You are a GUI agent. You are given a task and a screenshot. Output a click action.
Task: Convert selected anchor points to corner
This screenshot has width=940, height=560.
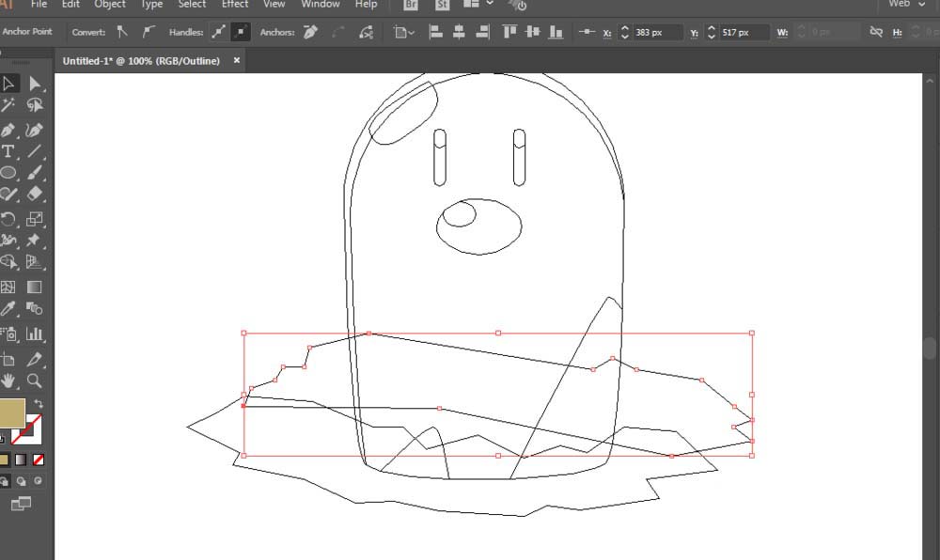pyautogui.click(x=122, y=32)
